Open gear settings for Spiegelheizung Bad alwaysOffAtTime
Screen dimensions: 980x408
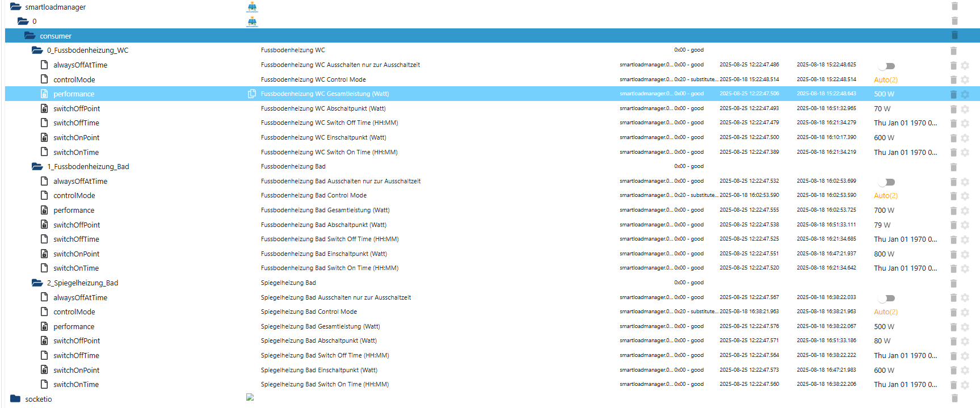965,298
